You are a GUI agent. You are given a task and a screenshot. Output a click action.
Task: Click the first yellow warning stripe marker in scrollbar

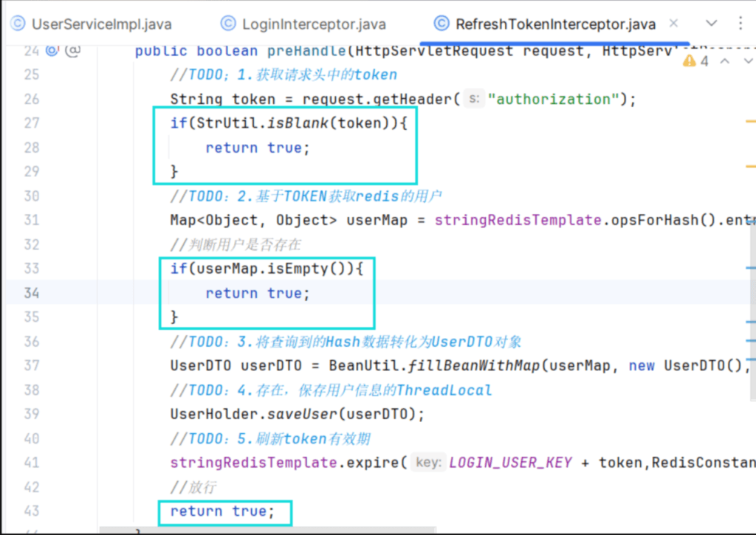pyautogui.click(x=750, y=120)
